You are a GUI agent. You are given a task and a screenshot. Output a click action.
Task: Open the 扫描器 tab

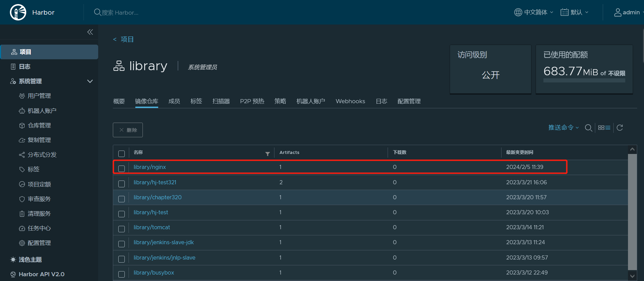pyautogui.click(x=221, y=101)
